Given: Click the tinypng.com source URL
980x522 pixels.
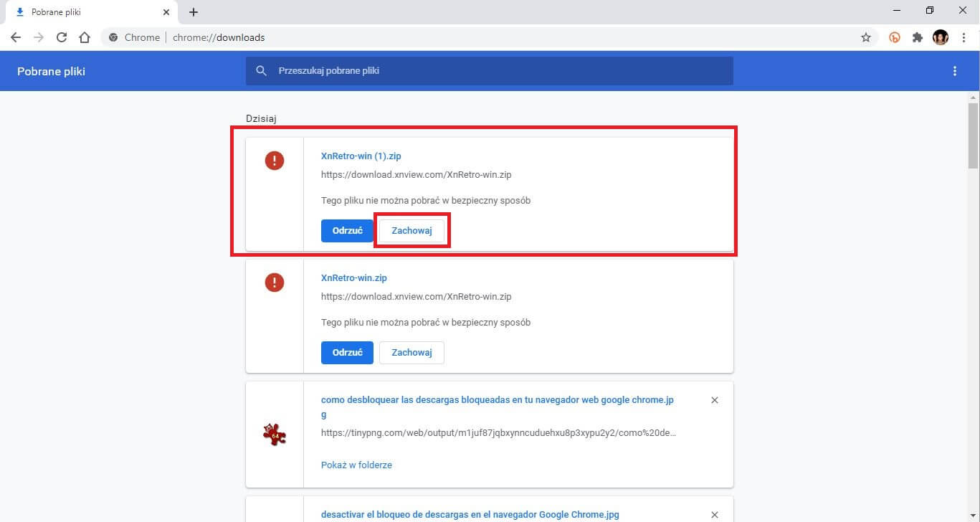Looking at the screenshot, I should tap(499, 433).
